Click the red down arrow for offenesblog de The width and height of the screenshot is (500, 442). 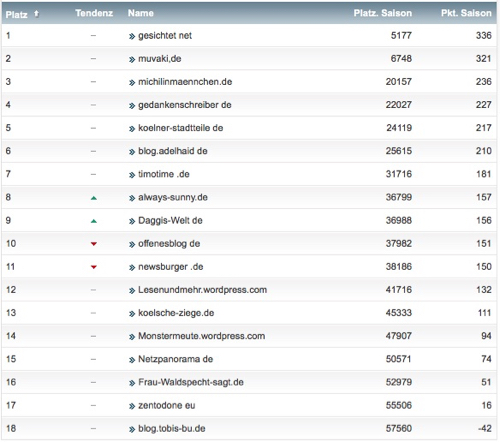[x=94, y=244]
